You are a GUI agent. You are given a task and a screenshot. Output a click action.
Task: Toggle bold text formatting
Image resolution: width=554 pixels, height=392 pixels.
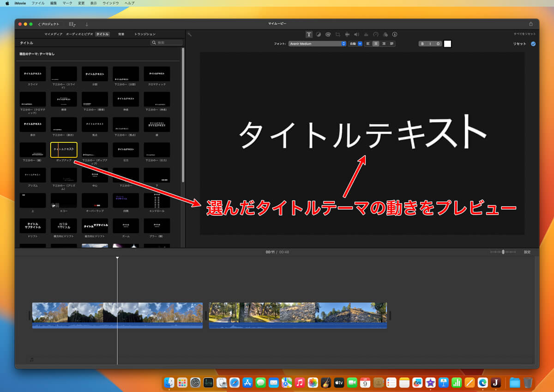coord(422,44)
